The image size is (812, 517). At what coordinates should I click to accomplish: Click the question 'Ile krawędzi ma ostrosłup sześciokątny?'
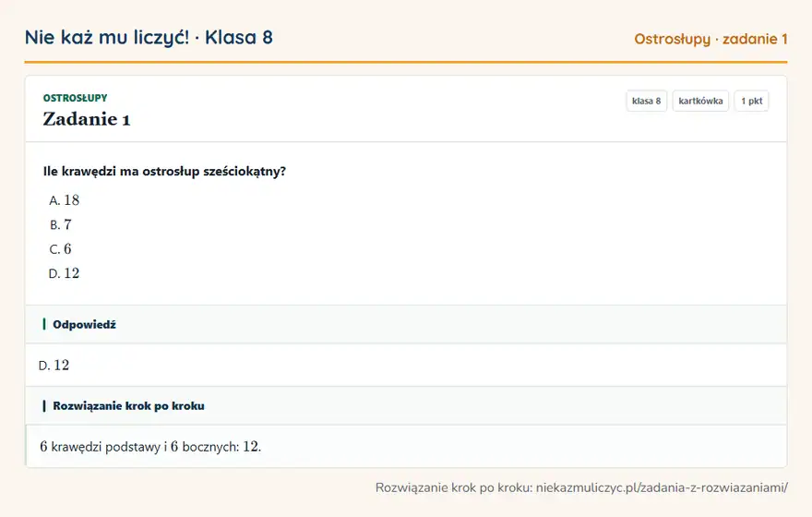coord(164,171)
